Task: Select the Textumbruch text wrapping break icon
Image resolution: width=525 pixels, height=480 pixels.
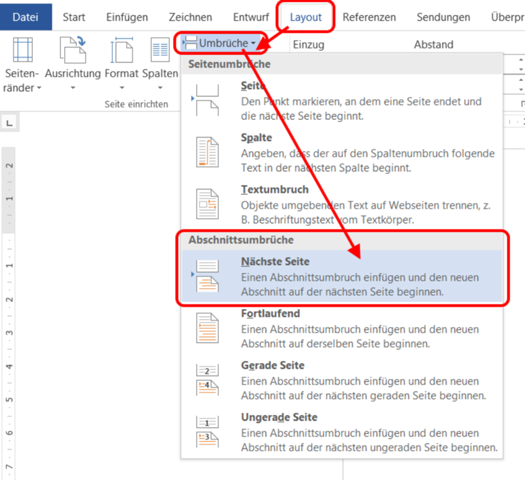Action: [207, 204]
